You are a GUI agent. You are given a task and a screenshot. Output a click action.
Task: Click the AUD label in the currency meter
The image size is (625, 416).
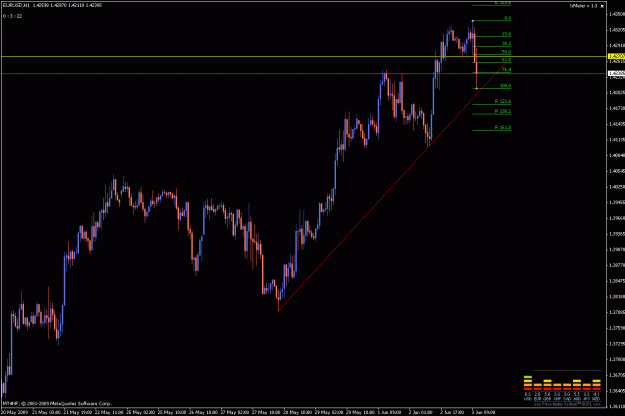[577, 399]
